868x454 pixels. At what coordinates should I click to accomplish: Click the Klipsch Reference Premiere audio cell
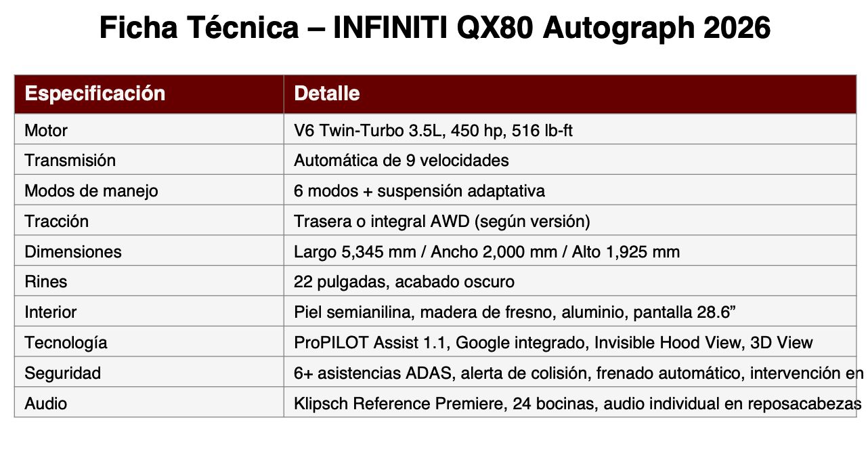click(x=570, y=403)
